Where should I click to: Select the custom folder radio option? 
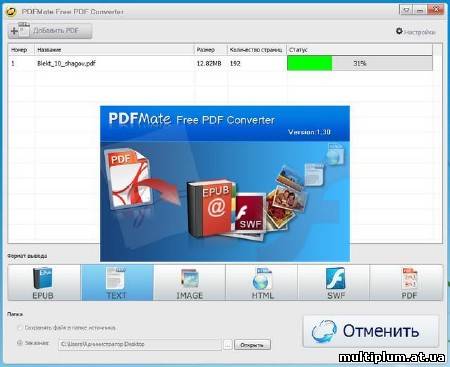click(20, 343)
